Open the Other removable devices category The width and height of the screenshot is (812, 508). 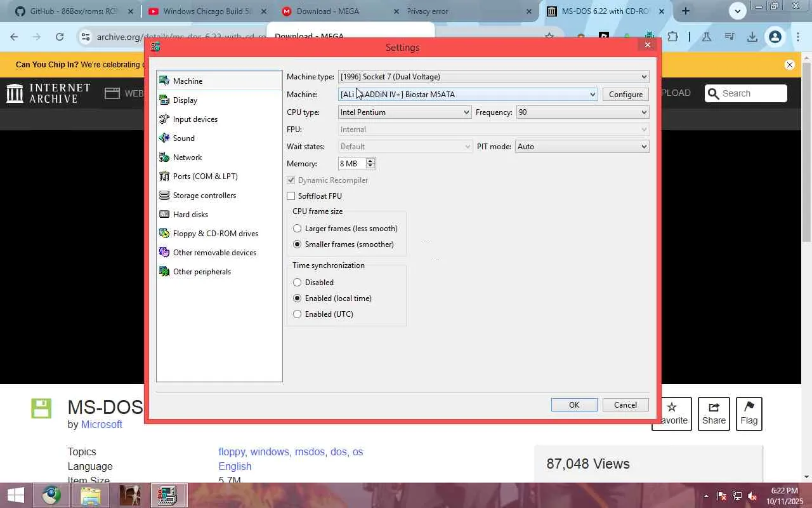219,252
